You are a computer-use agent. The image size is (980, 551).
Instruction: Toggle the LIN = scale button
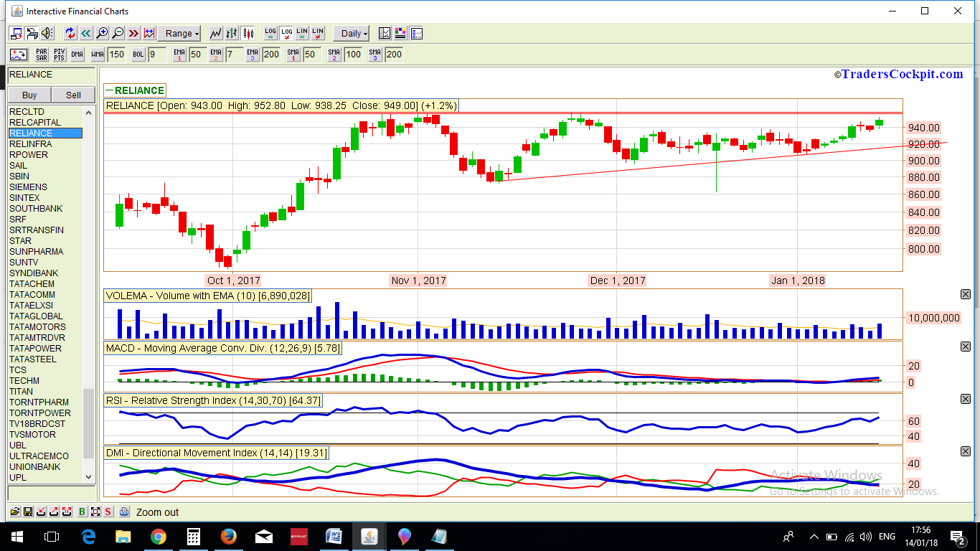tap(302, 33)
